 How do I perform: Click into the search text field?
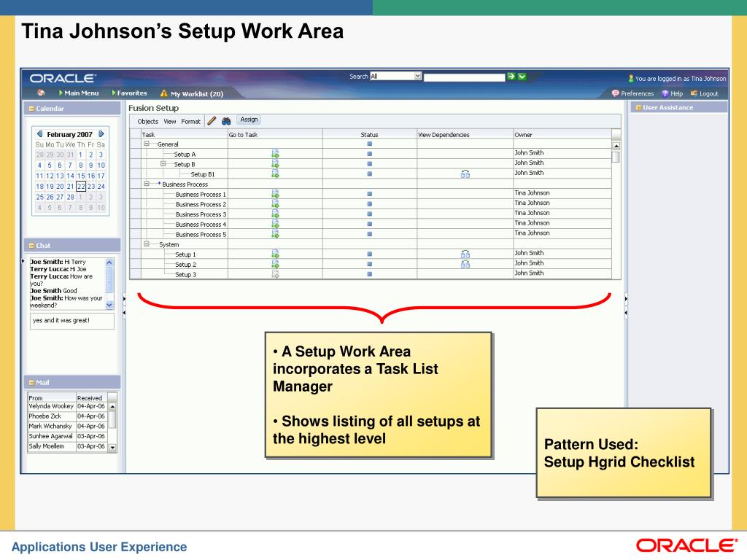pos(464,77)
